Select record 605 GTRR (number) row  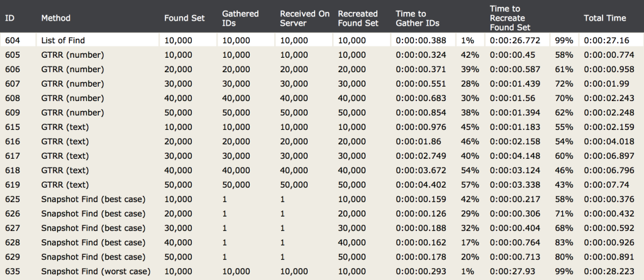tap(322, 55)
